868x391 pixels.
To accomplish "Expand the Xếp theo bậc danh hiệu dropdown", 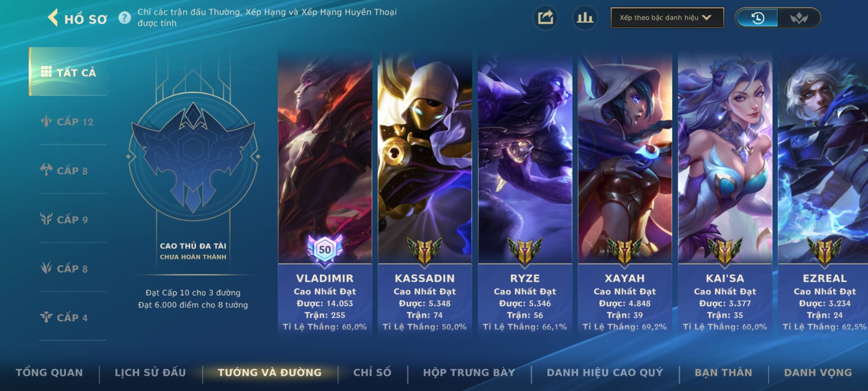I will click(667, 18).
